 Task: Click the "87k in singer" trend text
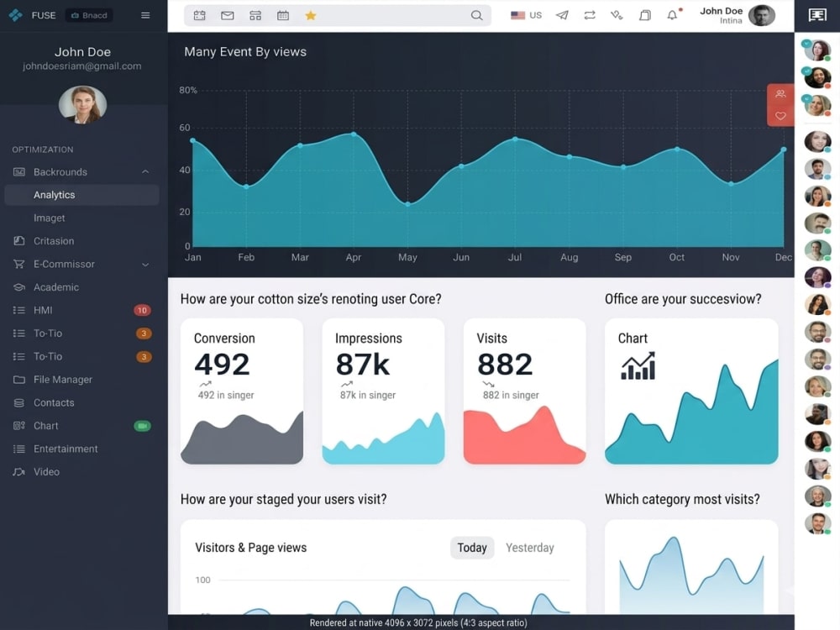pyautogui.click(x=368, y=395)
